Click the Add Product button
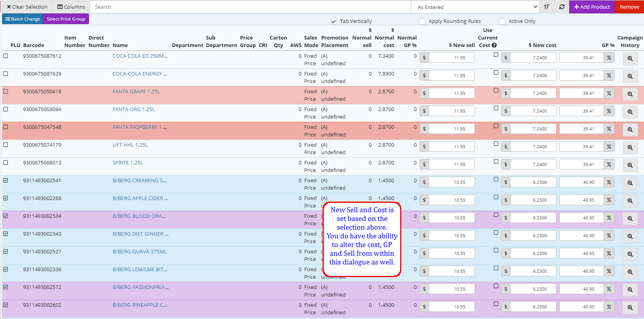 (x=592, y=7)
